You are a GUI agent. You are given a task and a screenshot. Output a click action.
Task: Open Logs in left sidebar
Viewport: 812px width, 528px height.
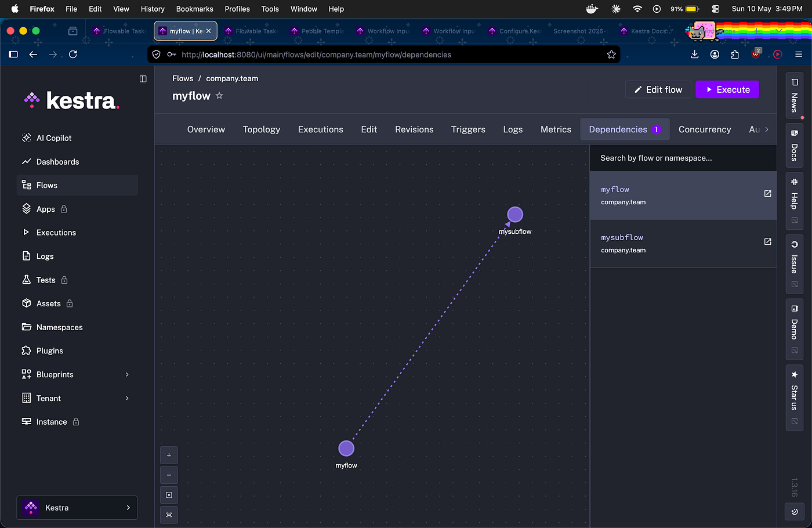click(77, 256)
